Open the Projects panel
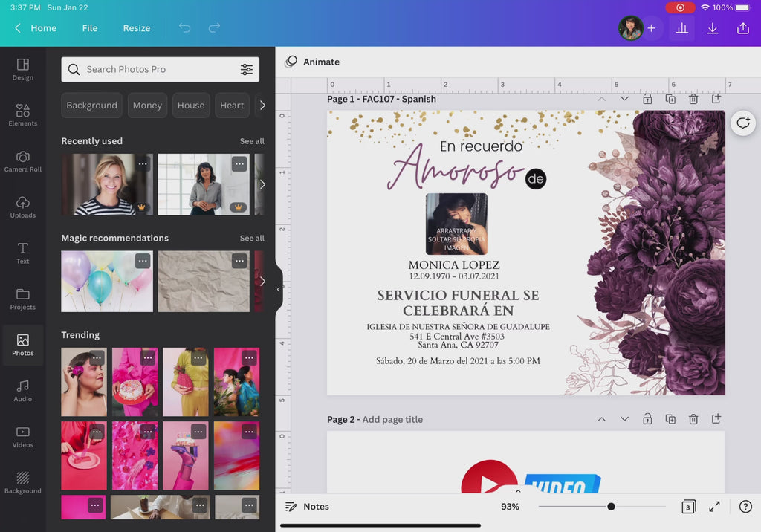 23,299
